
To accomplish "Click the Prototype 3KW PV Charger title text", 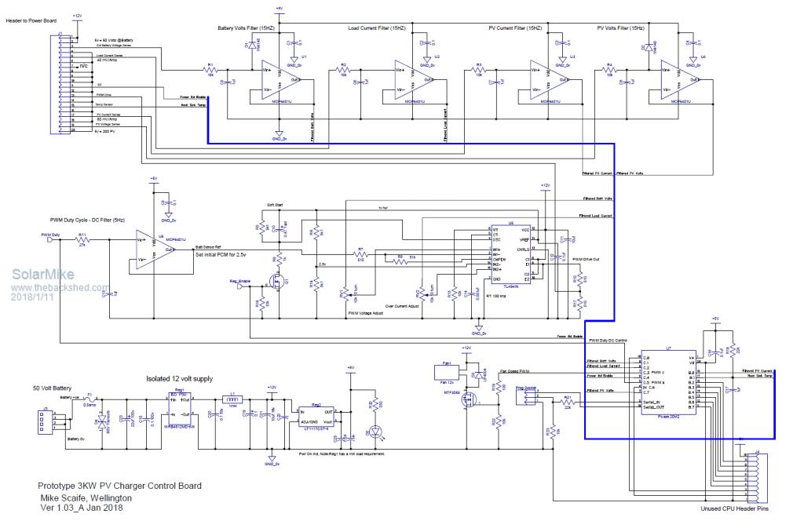I will pyautogui.click(x=119, y=486).
